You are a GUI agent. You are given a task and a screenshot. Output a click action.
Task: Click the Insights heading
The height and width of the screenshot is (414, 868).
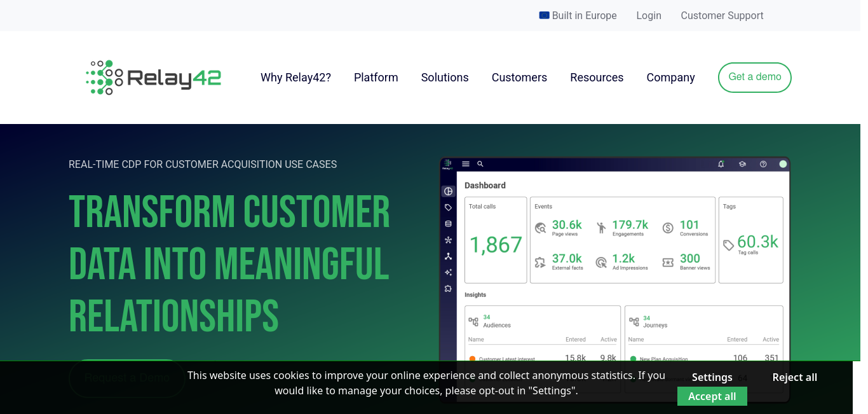(x=475, y=295)
